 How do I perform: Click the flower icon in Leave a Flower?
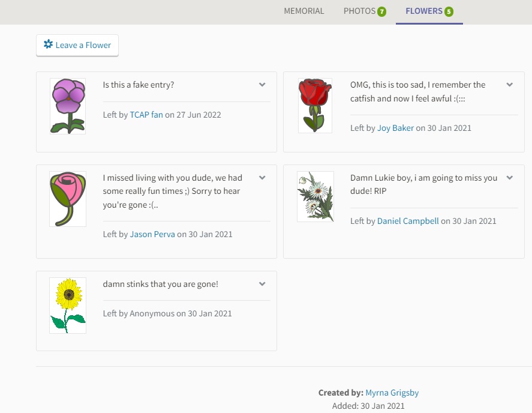click(48, 44)
